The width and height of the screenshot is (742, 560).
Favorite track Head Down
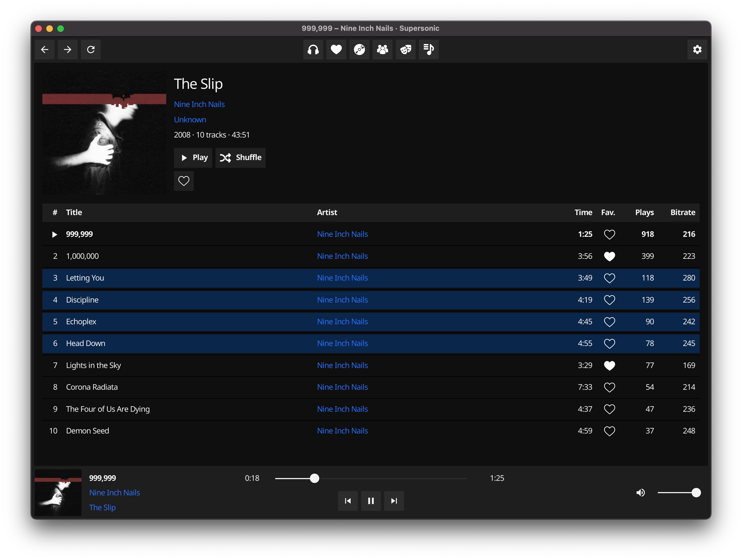610,343
